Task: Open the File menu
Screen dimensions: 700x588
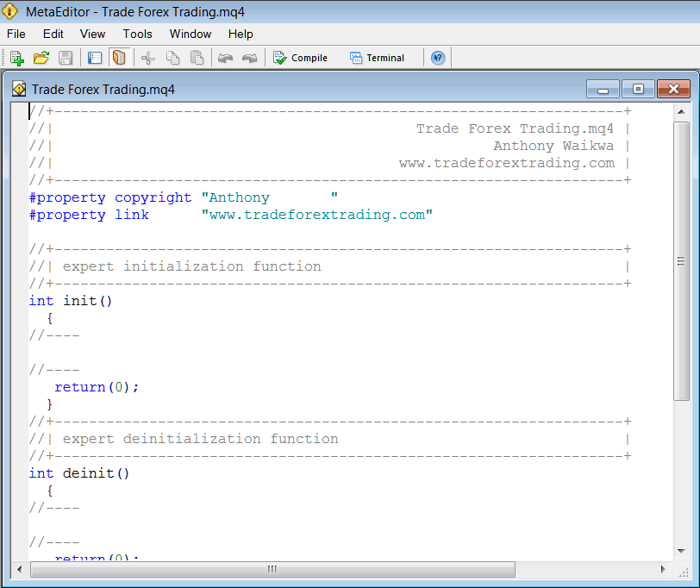Action: pos(16,34)
